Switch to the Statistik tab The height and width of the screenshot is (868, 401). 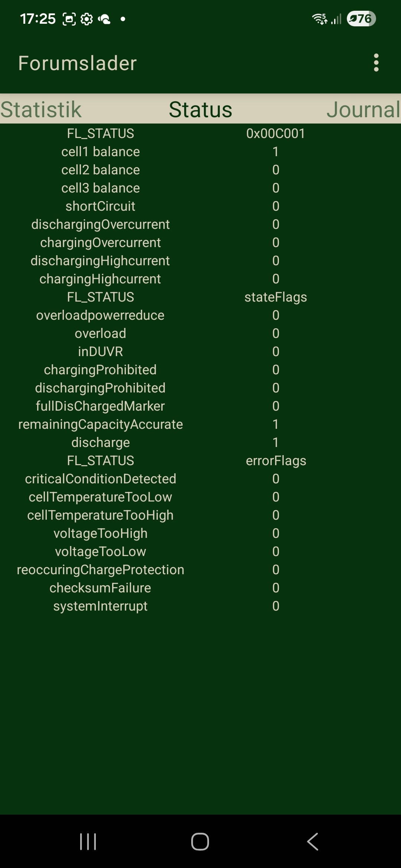(x=41, y=109)
